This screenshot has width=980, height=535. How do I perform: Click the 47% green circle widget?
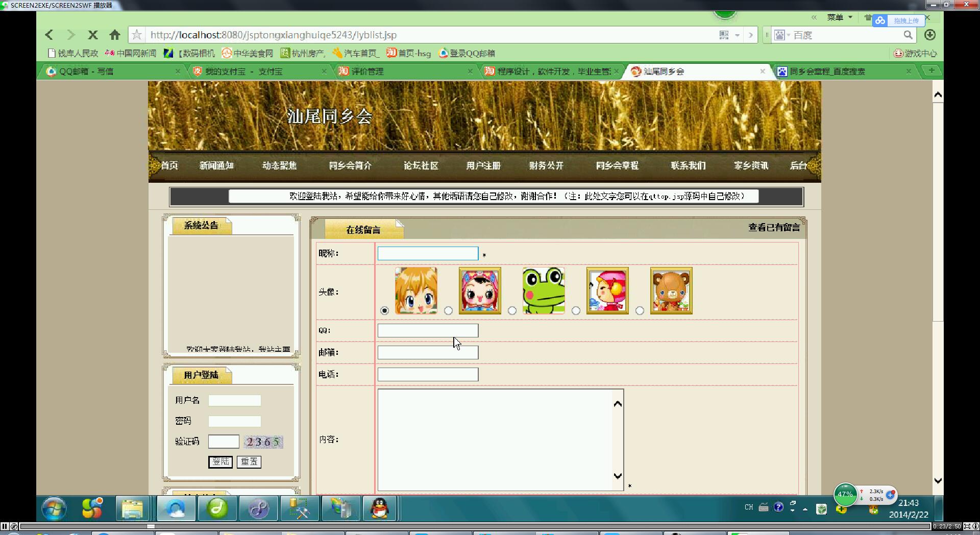point(845,494)
